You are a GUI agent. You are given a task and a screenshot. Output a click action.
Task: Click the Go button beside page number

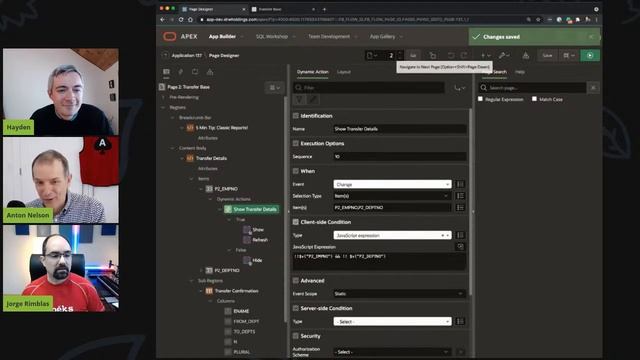413,56
